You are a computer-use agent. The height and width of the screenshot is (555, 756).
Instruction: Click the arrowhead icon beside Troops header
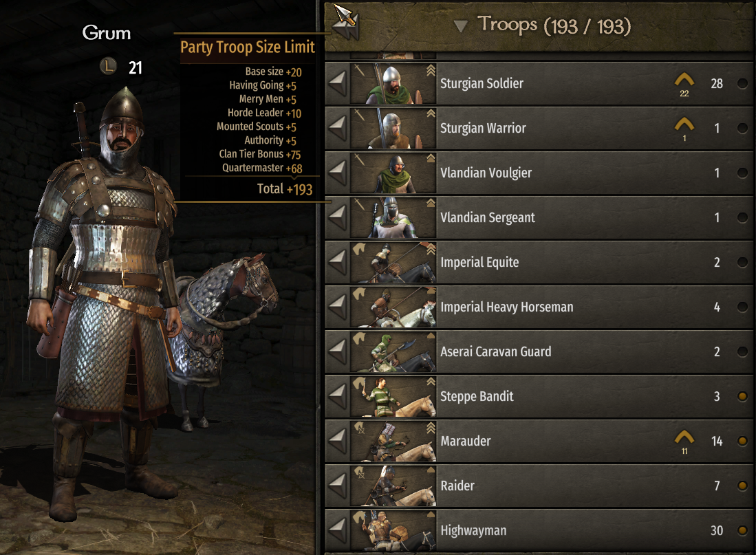(346, 21)
